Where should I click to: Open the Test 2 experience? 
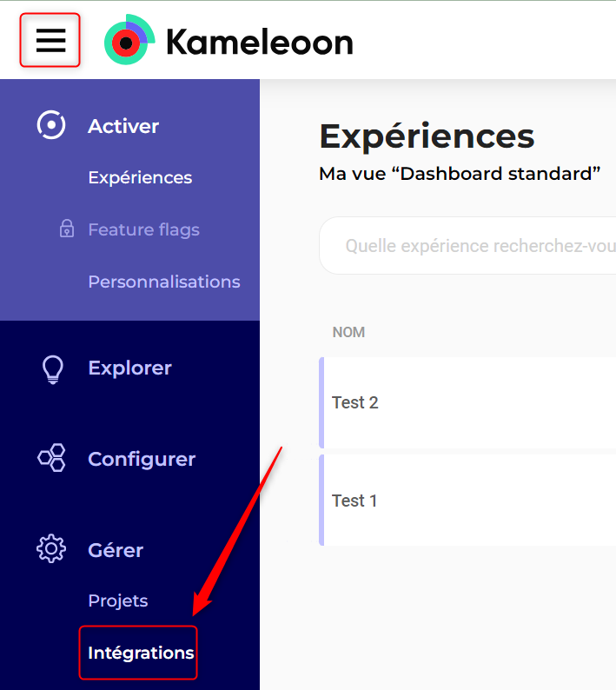[355, 402]
